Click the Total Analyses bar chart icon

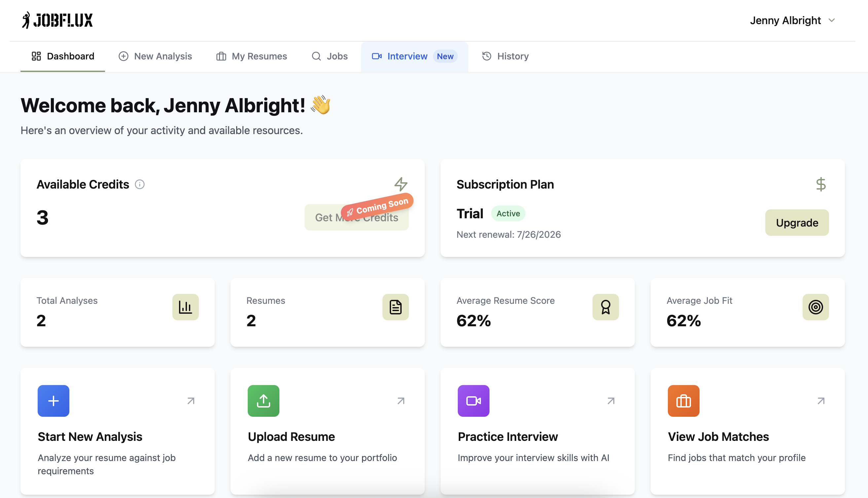coord(185,307)
